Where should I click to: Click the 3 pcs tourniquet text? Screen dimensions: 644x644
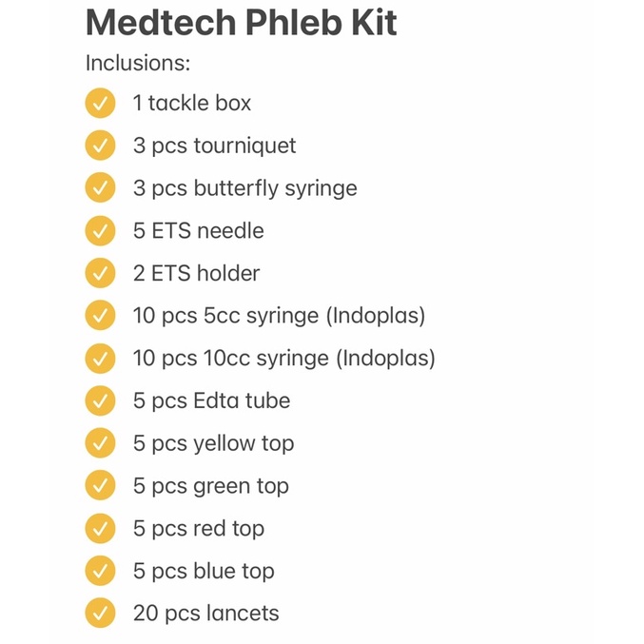(x=214, y=146)
